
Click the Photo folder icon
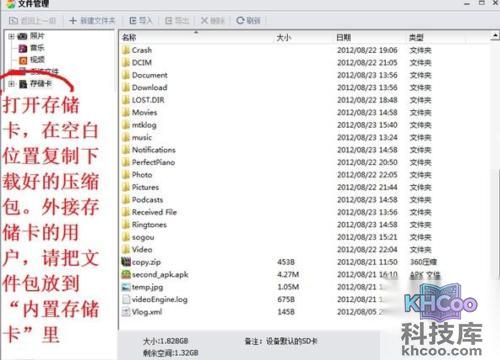(x=126, y=175)
